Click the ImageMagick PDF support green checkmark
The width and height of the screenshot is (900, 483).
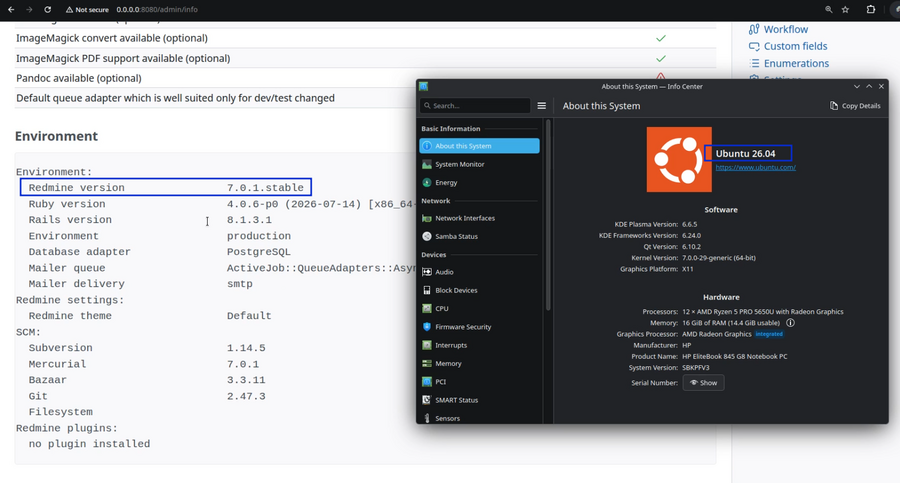click(661, 59)
